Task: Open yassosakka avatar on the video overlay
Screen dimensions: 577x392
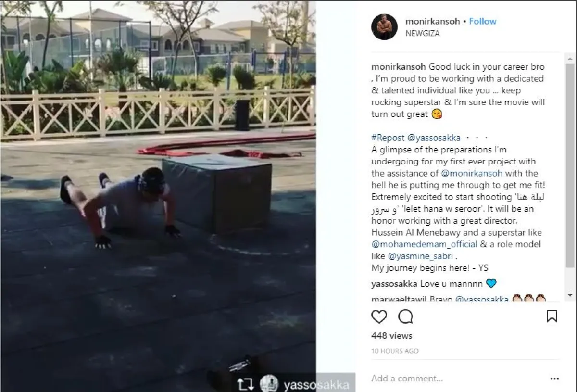Action: click(269, 384)
